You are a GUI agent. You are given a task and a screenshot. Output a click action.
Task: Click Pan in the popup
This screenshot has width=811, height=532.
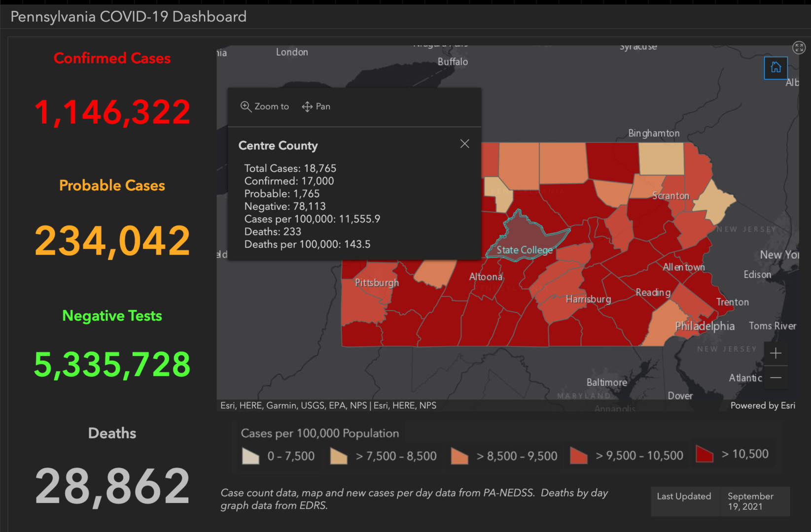click(316, 106)
